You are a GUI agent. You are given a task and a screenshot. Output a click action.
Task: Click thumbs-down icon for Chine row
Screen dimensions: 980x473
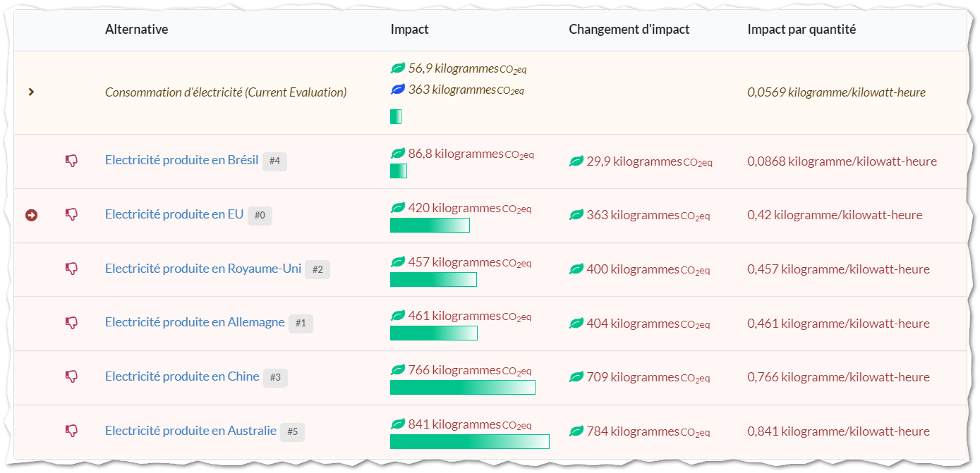(x=71, y=376)
